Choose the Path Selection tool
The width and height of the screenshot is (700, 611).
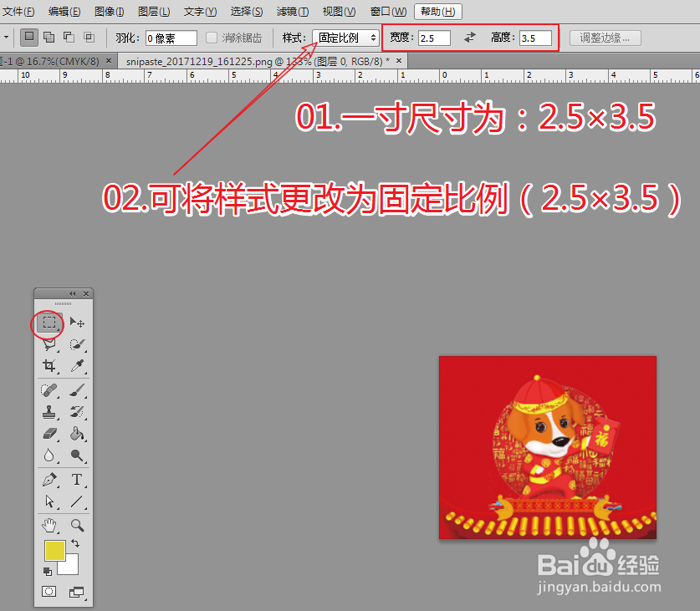pyautogui.click(x=49, y=502)
